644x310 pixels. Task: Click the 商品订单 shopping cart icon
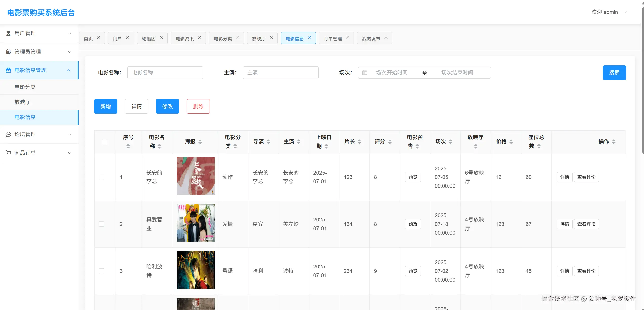click(x=8, y=153)
